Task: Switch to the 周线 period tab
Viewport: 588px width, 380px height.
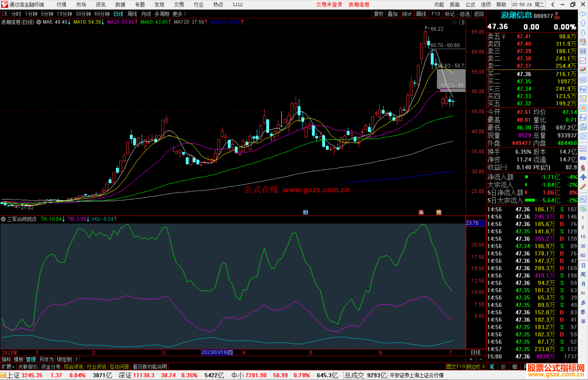Action: (132, 14)
